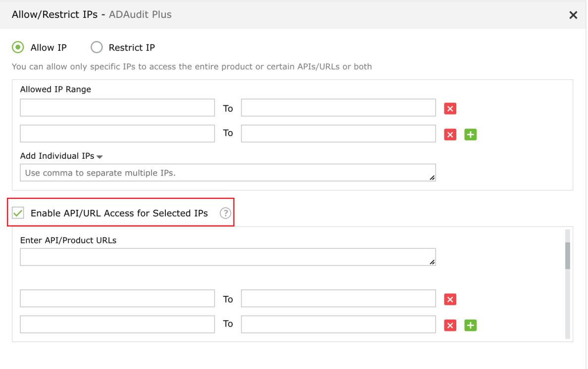Delete the second Allowed IP Range row
The height and width of the screenshot is (369, 588).
click(450, 134)
